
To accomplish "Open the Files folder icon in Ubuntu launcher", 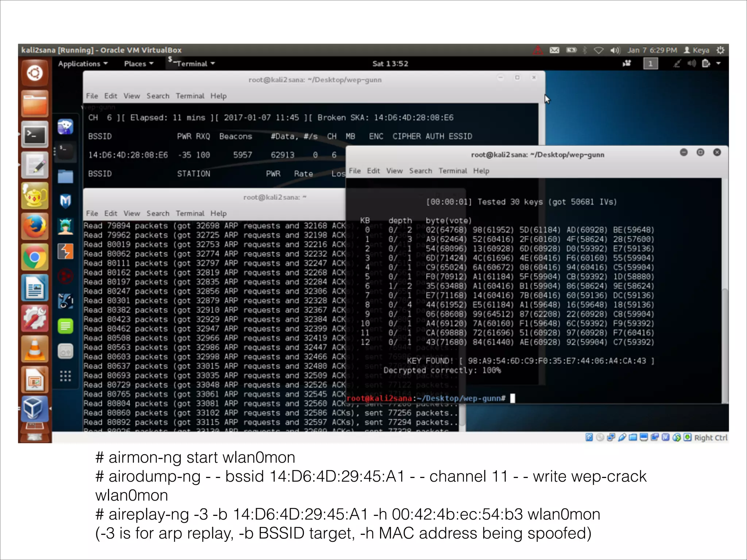I will coord(35,104).
